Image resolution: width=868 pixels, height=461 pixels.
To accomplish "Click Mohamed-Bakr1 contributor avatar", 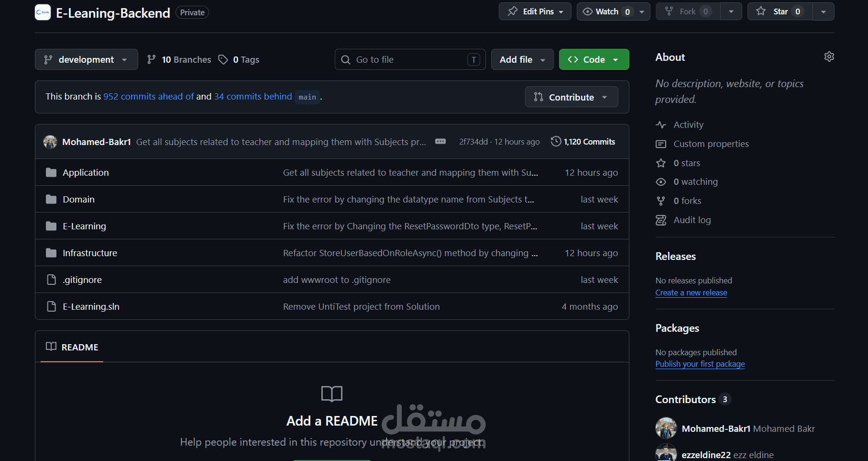I will [666, 428].
